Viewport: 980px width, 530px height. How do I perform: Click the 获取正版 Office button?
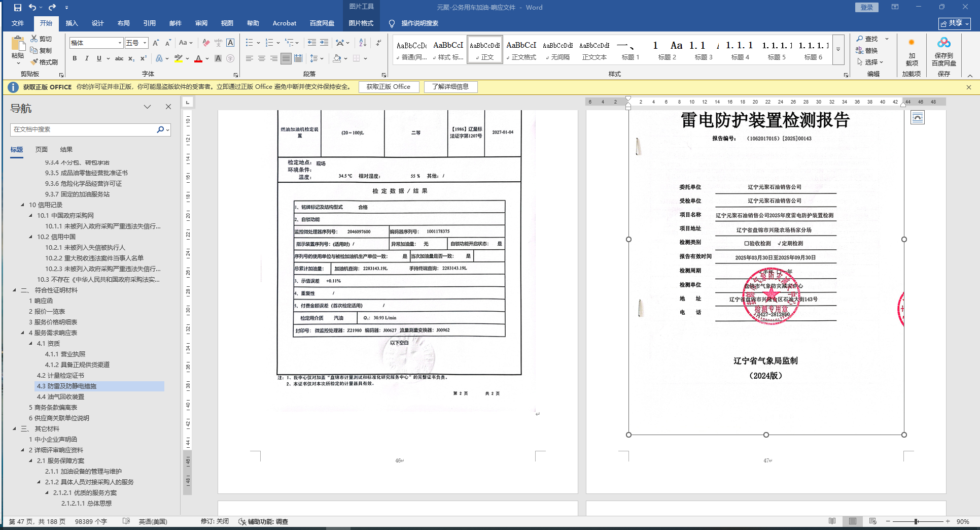coord(389,87)
